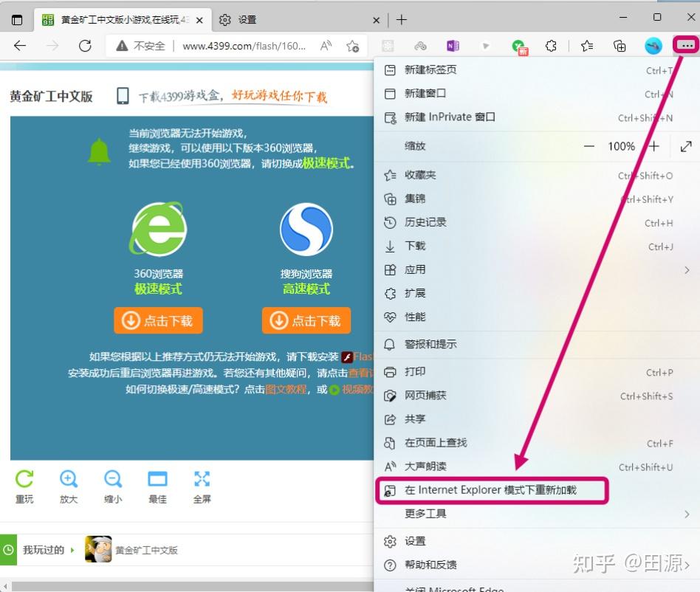Add page to favorites star icon
Viewport: 700px width, 592px height.
(x=353, y=46)
